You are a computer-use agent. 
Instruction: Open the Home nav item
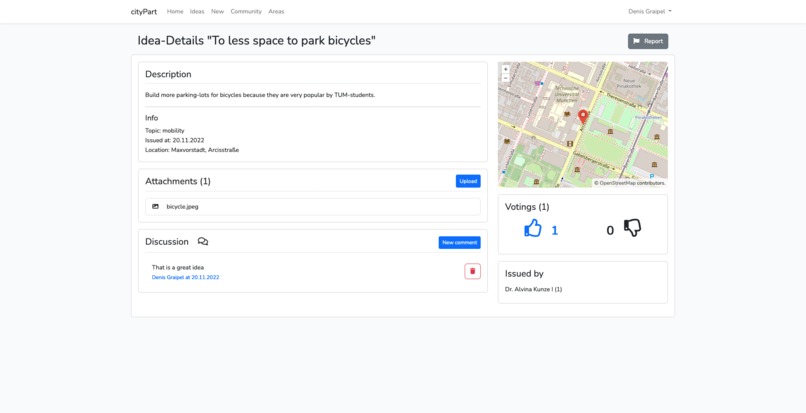coord(175,11)
